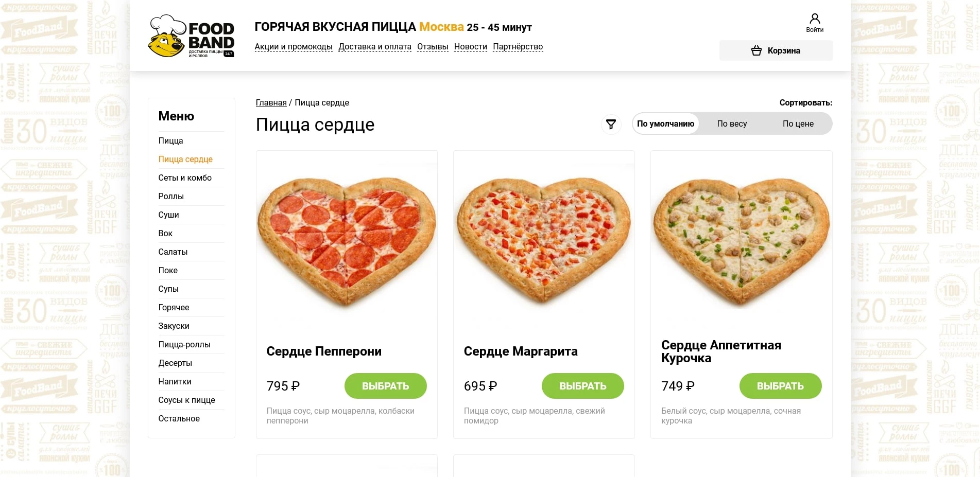Open the Напитки category
This screenshot has width=980, height=477.
(x=175, y=381)
